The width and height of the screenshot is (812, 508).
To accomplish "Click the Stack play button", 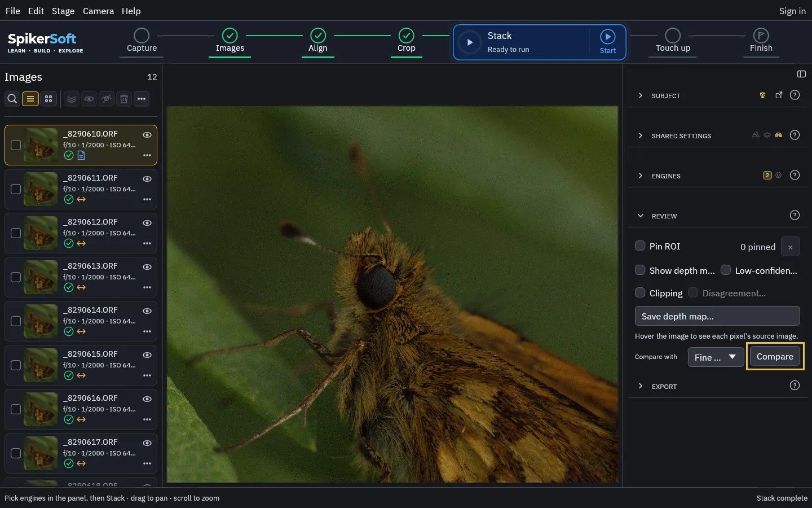I will 469,42.
